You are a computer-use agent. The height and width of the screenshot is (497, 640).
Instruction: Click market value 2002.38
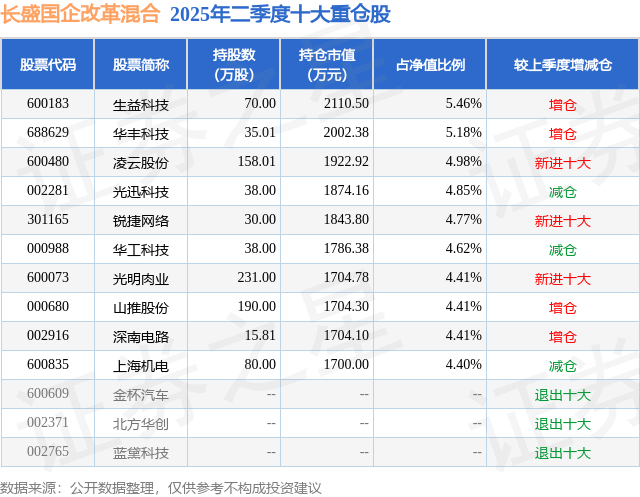tap(346, 133)
